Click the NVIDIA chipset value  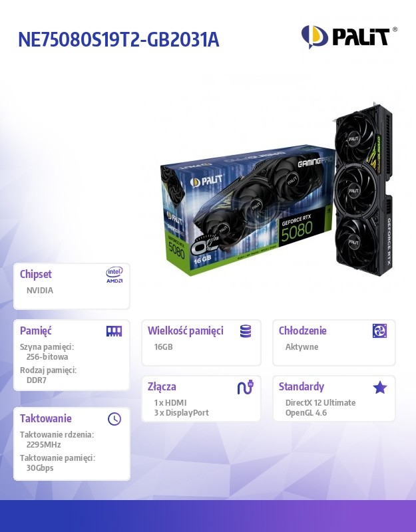tap(40, 291)
